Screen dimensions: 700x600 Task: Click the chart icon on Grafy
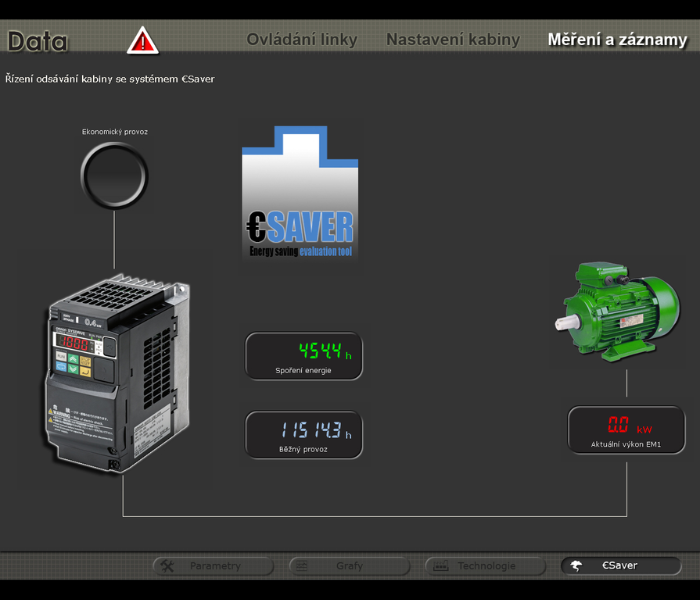pyautogui.click(x=302, y=566)
